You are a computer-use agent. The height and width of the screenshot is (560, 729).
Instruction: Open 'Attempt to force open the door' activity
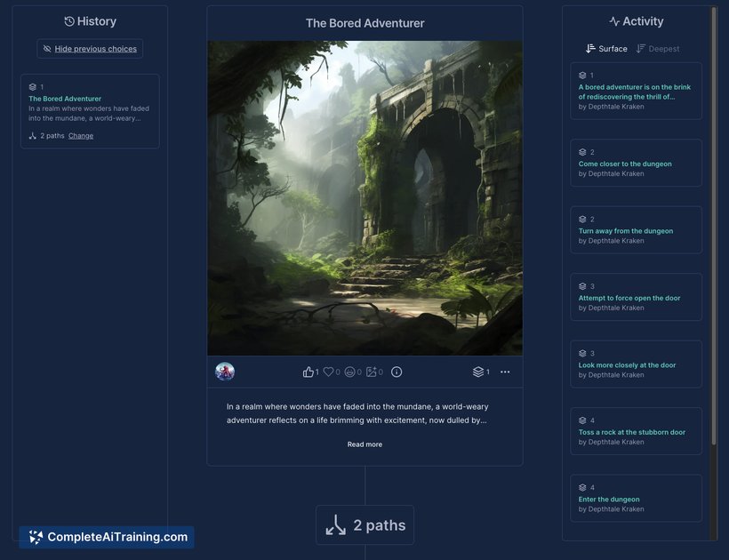coord(636,297)
